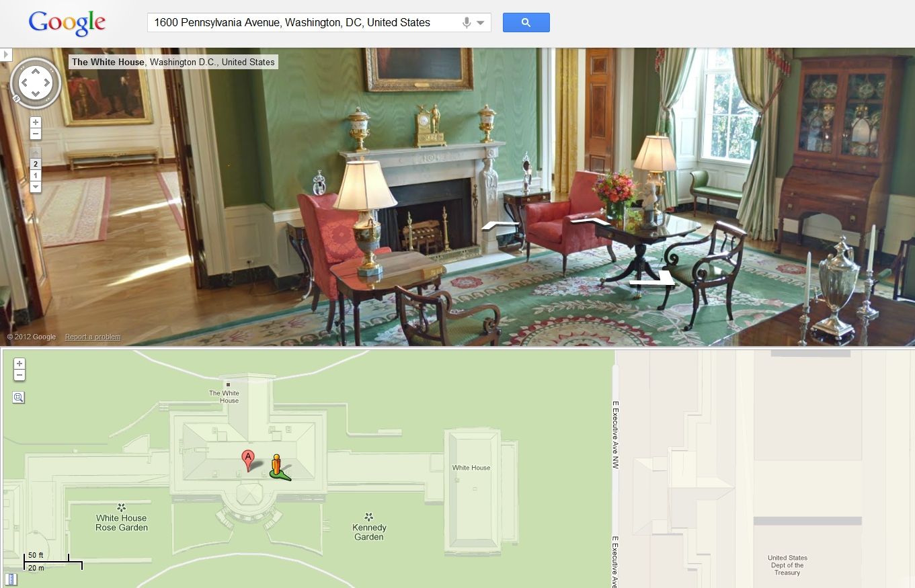Rotate Street View left with the compass arrow
This screenshot has width=915, height=588.
23,83
